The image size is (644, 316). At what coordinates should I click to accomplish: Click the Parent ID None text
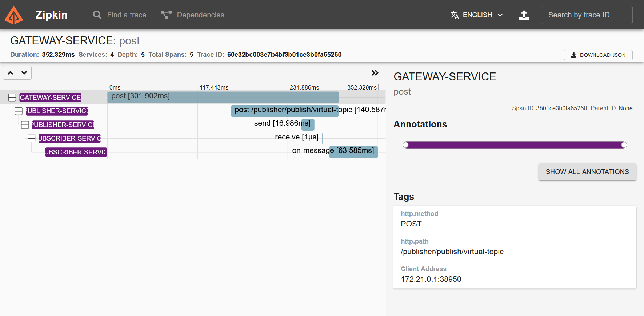coord(612,108)
